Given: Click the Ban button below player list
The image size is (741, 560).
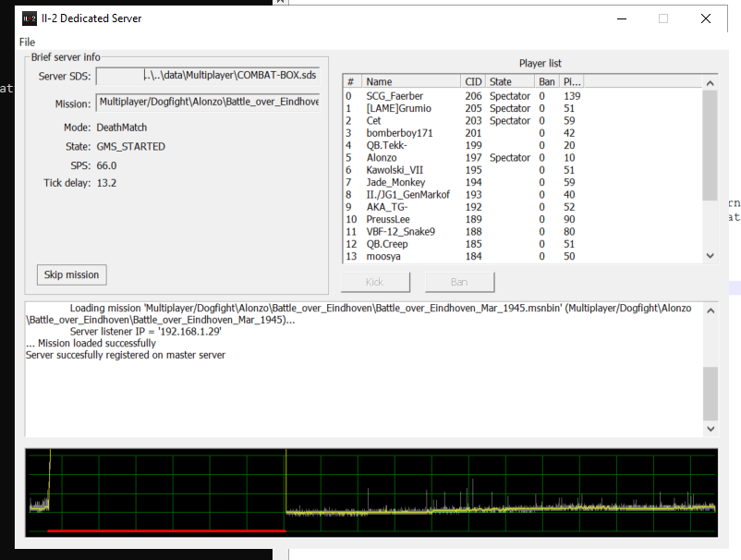Looking at the screenshot, I should [459, 282].
